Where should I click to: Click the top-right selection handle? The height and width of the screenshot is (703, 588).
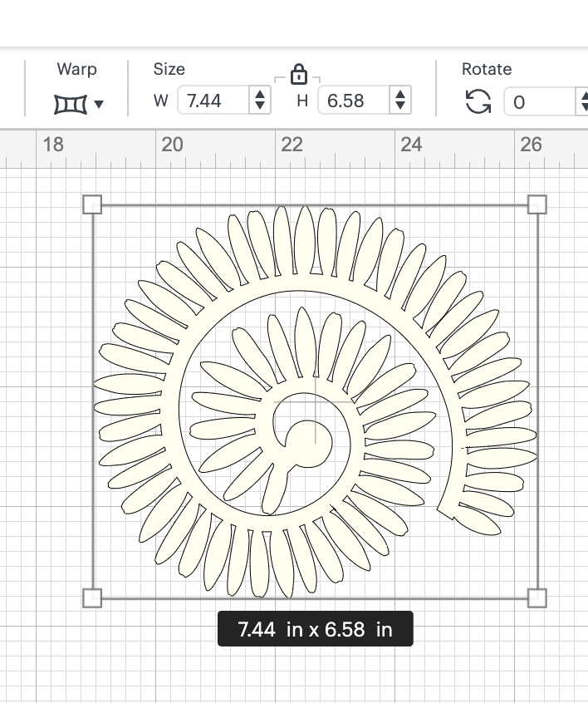click(x=537, y=204)
